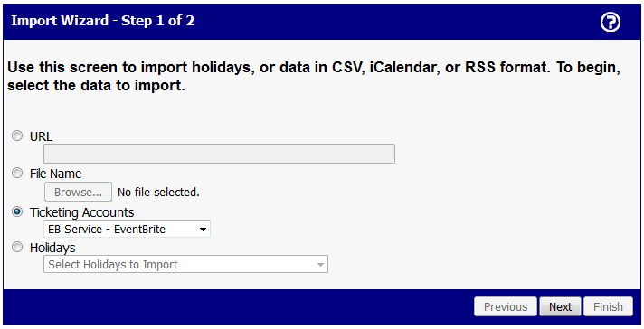The image size is (644, 329).
Task: Click the Holidays label text
Action: 52,248
